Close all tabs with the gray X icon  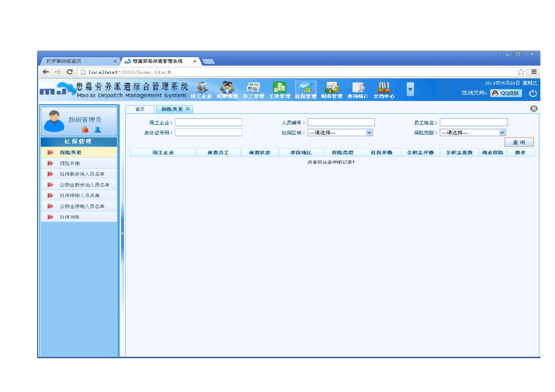click(x=534, y=109)
